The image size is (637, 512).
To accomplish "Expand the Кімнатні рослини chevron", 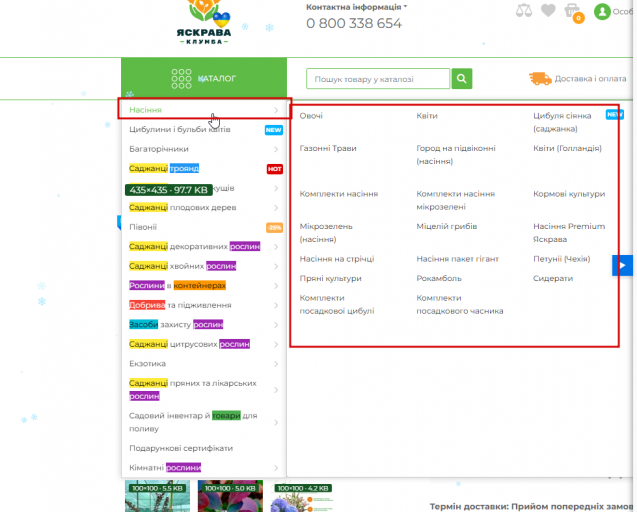I will click(x=276, y=468).
